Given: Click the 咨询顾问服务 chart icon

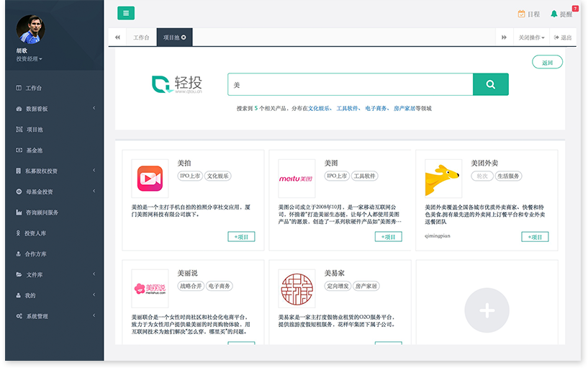Looking at the screenshot, I should tap(19, 212).
